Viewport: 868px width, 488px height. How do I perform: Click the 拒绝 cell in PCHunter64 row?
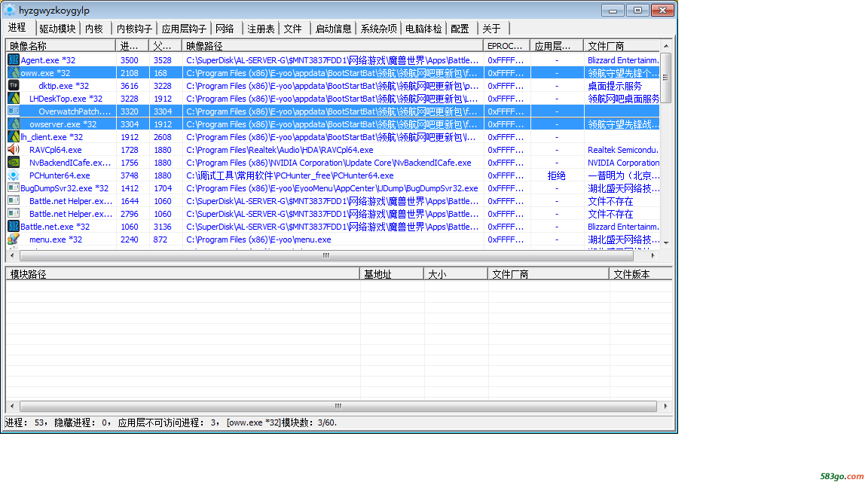coord(556,175)
